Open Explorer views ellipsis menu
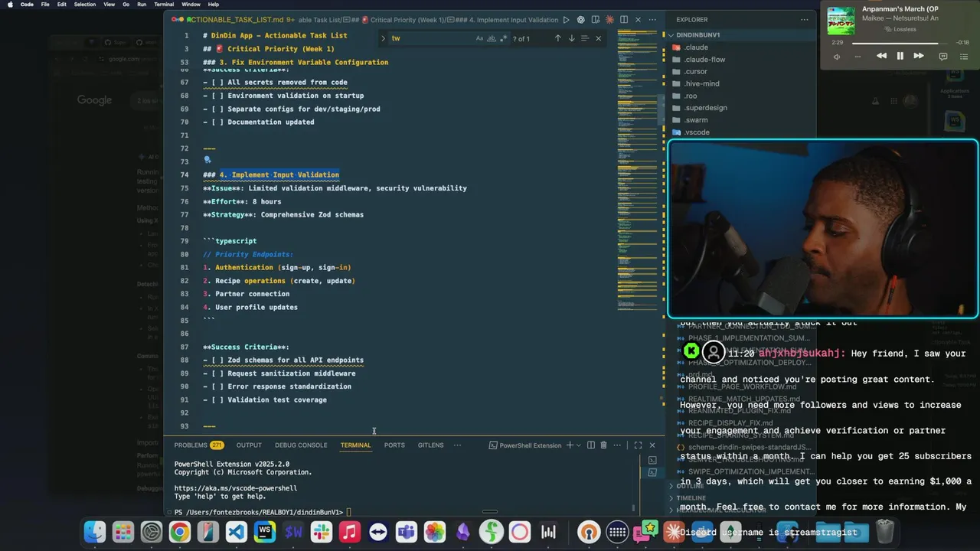The width and height of the screenshot is (980, 551). point(804,19)
